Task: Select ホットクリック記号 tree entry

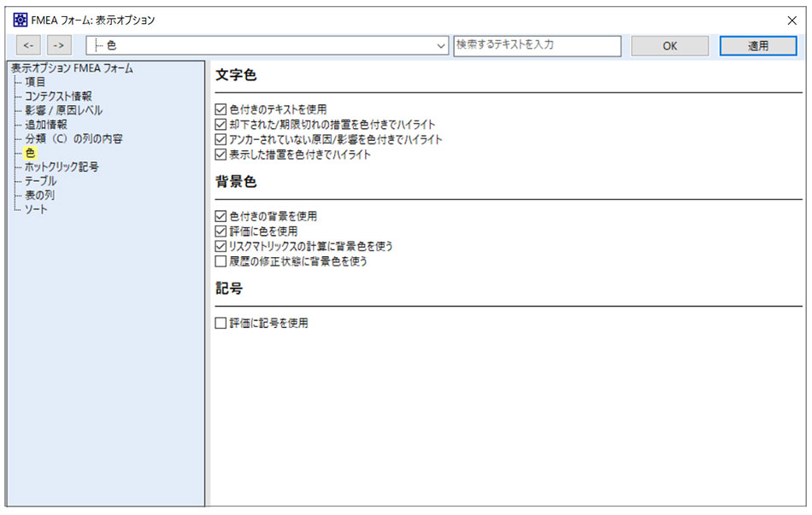Action: point(62,167)
